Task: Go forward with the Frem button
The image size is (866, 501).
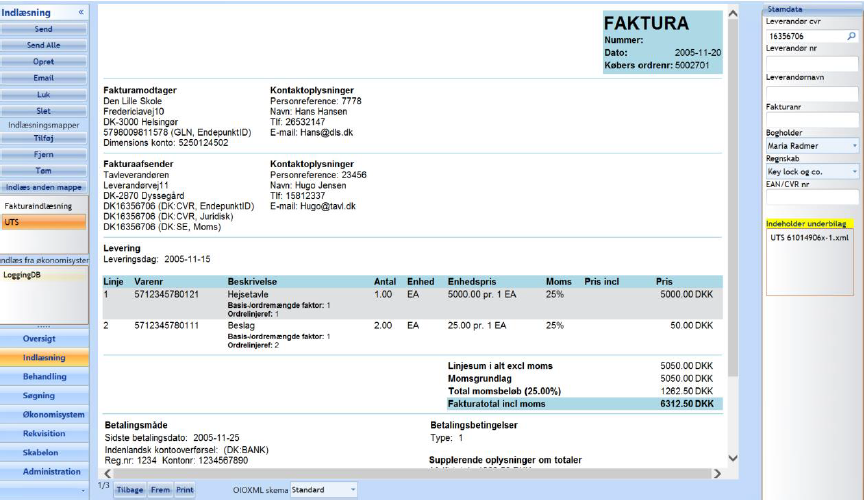Action: pos(160,490)
